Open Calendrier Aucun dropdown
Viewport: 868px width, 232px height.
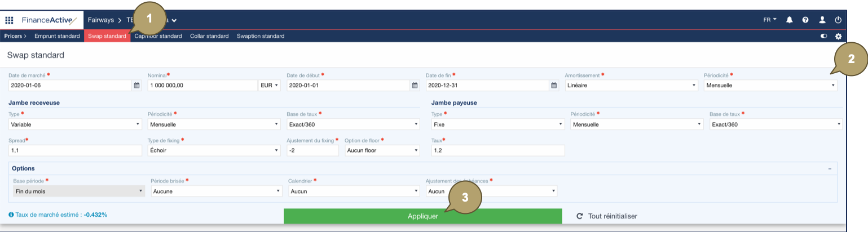[x=354, y=191]
